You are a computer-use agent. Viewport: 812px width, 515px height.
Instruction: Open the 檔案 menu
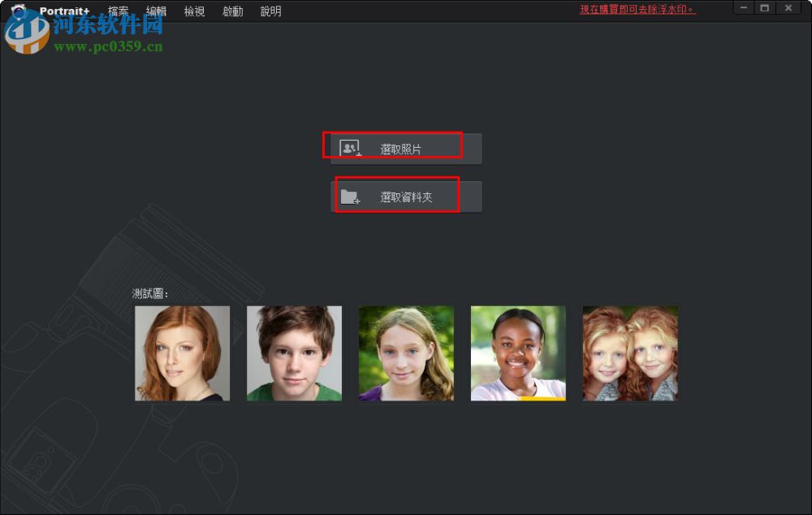click(118, 11)
